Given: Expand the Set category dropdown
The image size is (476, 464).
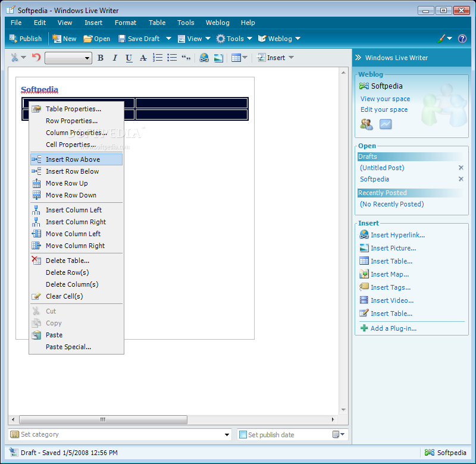Looking at the screenshot, I should coord(227,435).
